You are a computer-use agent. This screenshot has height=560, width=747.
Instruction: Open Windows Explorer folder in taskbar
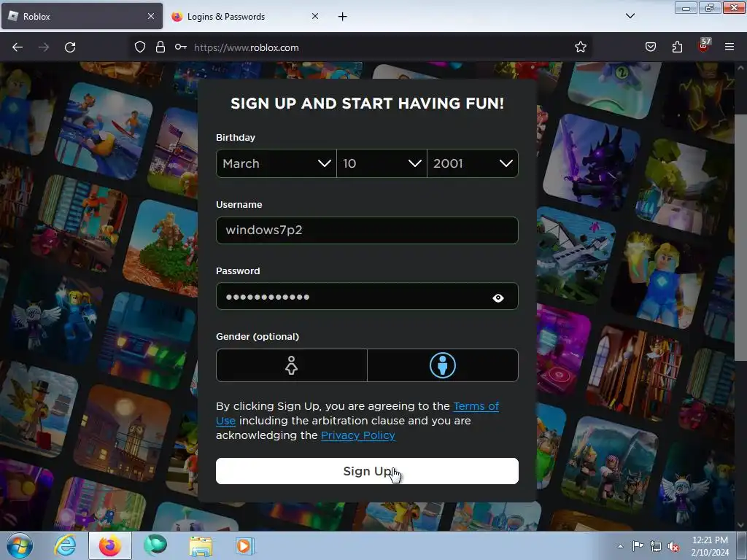point(201,546)
